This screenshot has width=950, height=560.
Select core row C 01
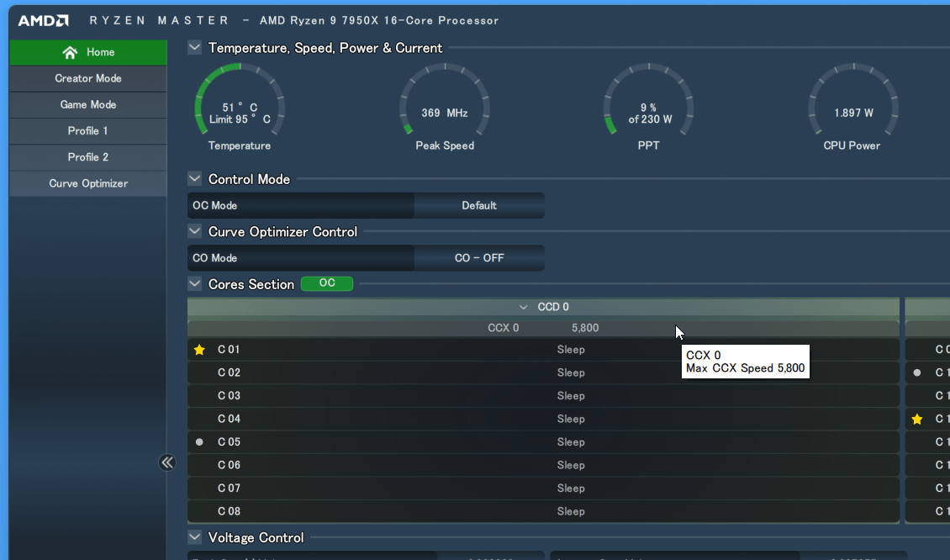pyautogui.click(x=543, y=350)
